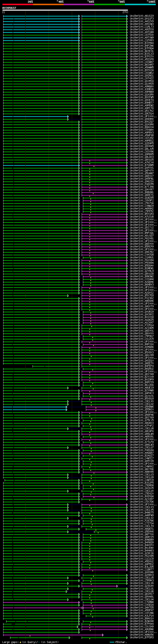Screen dimensions: 158x644
Task: Select label UniRef100_B5T1M3
Action: click(142, 214)
